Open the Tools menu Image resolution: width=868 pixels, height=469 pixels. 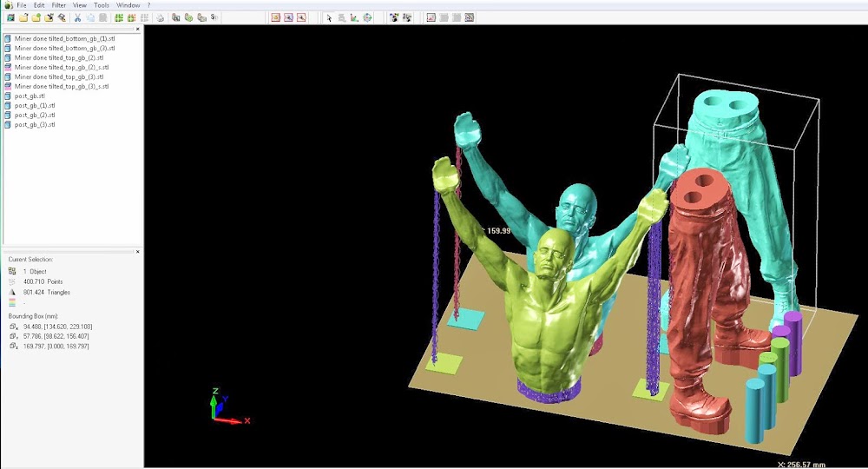[102, 5]
